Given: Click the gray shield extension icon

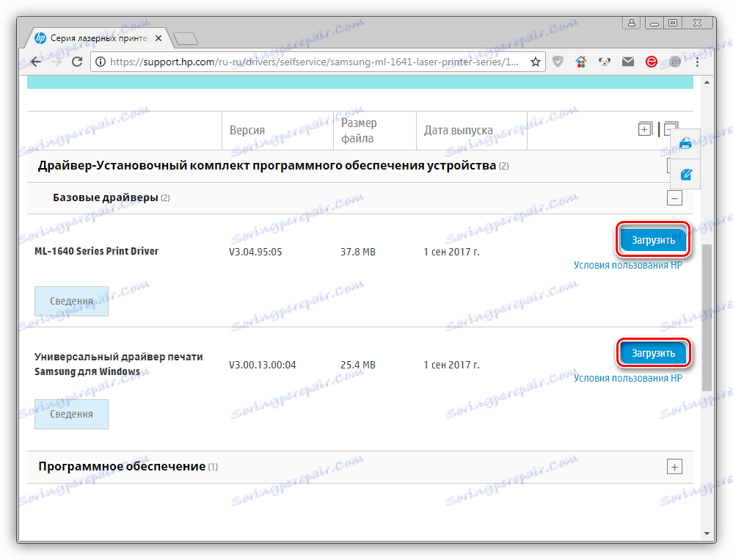Looking at the screenshot, I should 558,62.
